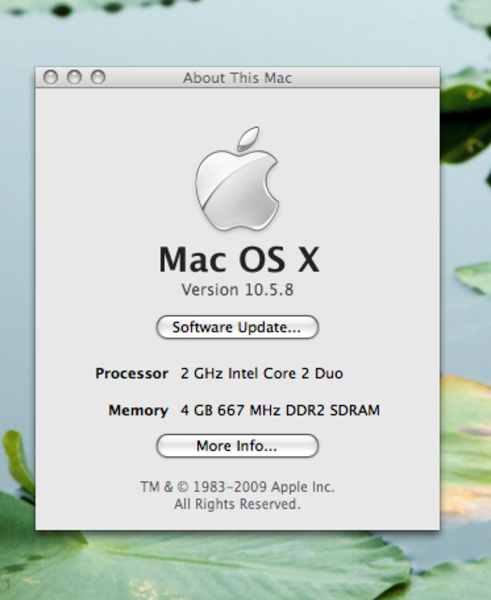Click the Mac OS X heading

tap(239, 259)
